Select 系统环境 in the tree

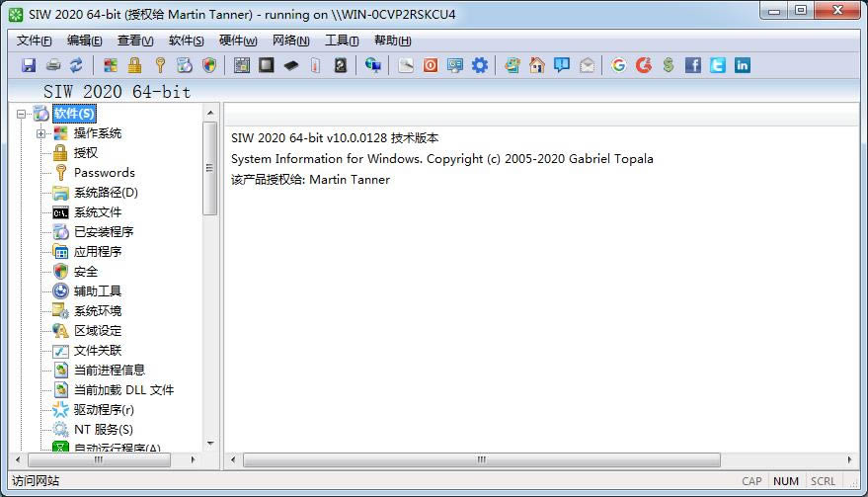(98, 311)
